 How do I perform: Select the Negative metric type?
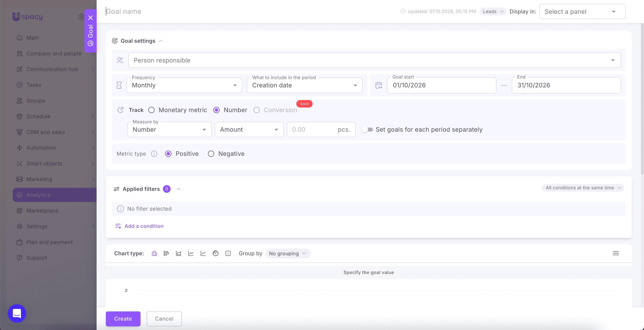[x=211, y=154]
